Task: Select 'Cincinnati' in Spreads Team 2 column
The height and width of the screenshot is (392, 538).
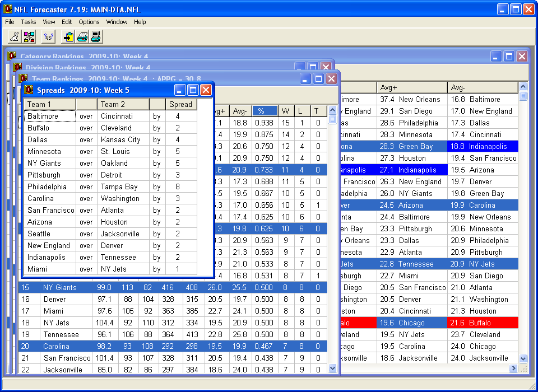Action: click(123, 116)
